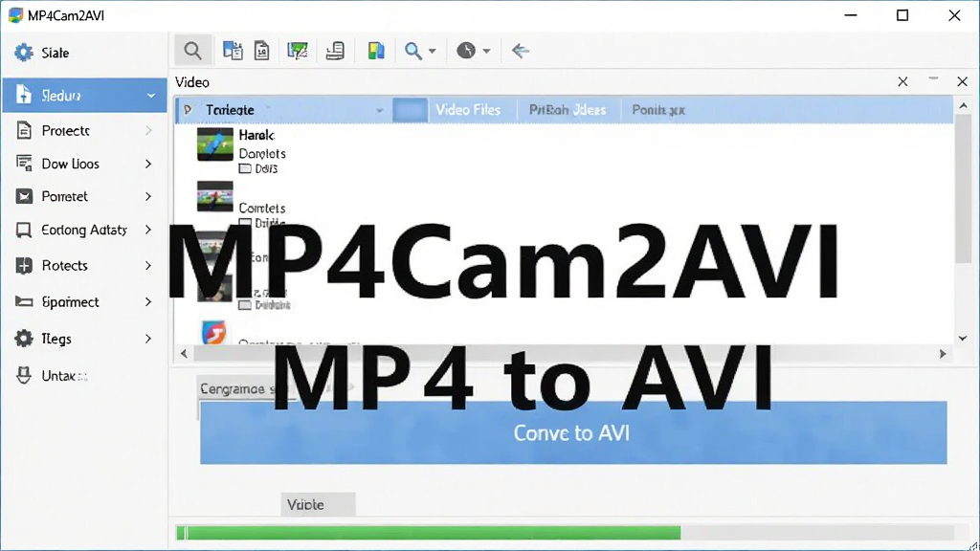Click the green image-edit toolbar icon
The image size is (980, 551).
pyautogui.click(x=298, y=51)
